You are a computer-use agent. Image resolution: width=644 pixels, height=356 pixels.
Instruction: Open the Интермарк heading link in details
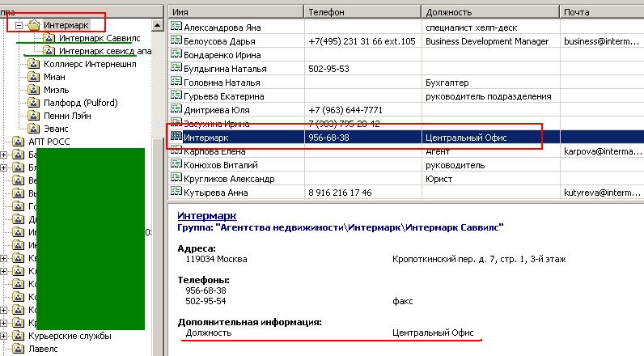[x=207, y=215]
